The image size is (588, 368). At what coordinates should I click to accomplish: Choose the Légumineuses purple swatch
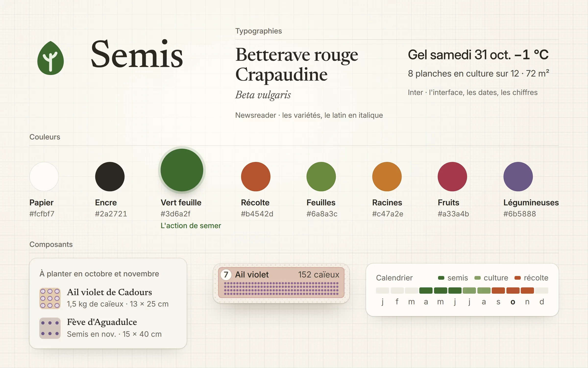tap(518, 176)
